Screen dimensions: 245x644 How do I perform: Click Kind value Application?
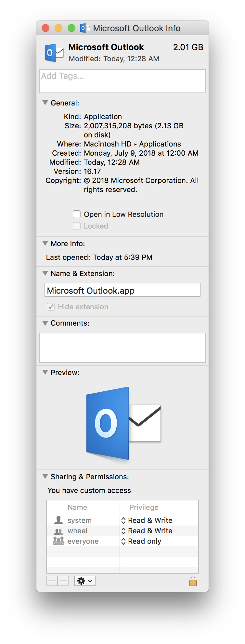103,117
